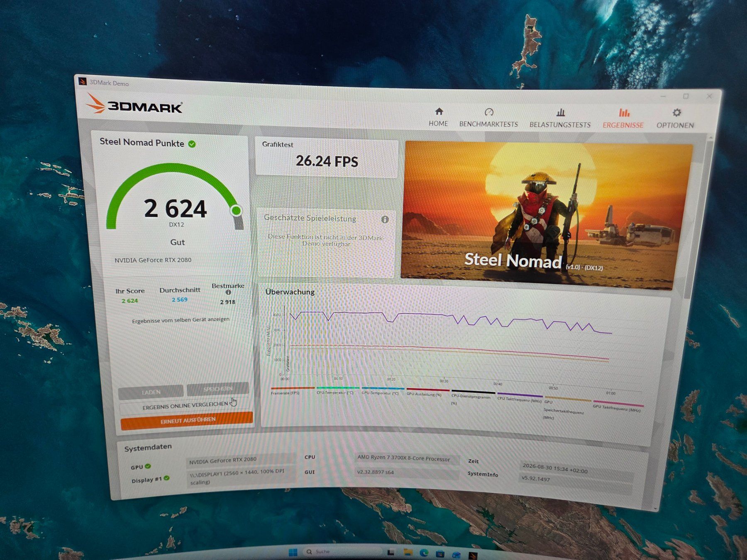747x560 pixels.
Task: Maximize the 3DMark Demo window
Action: click(x=686, y=96)
